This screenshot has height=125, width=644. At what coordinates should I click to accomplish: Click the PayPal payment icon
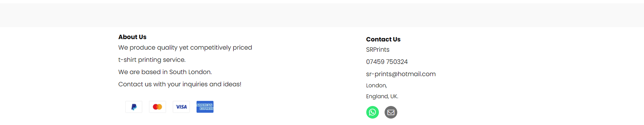[x=134, y=107]
